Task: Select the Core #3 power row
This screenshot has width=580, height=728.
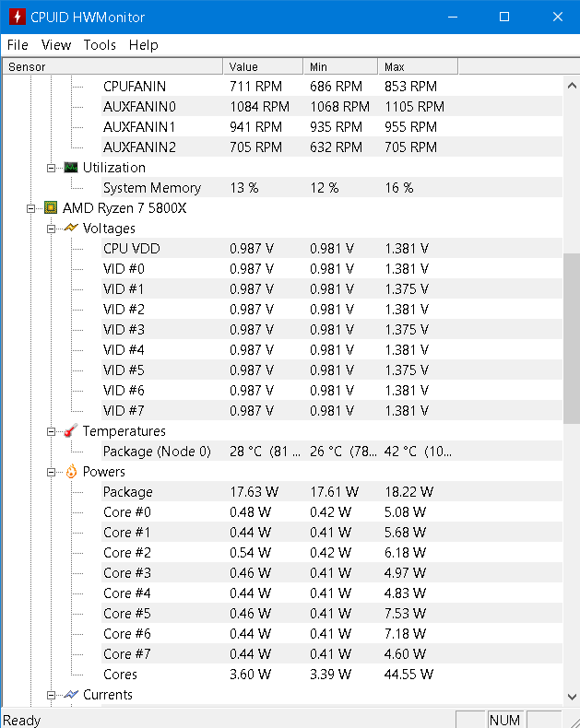Action: [x=332, y=573]
